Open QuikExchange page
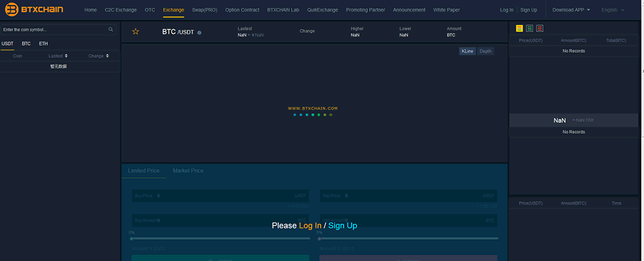Screen dimensions: 644x261 [323, 10]
